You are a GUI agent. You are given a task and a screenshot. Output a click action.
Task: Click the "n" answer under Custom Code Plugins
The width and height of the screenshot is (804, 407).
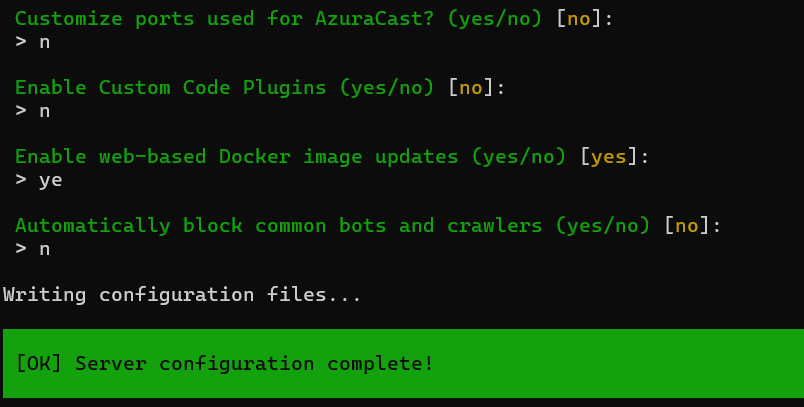[45, 111]
